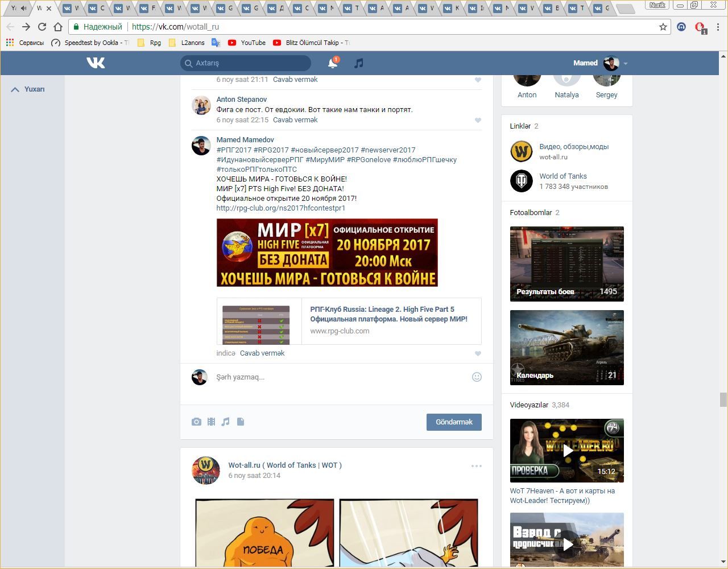Play WoT 7Heaven video thumbnail
This screenshot has height=569, width=728.
(x=566, y=451)
